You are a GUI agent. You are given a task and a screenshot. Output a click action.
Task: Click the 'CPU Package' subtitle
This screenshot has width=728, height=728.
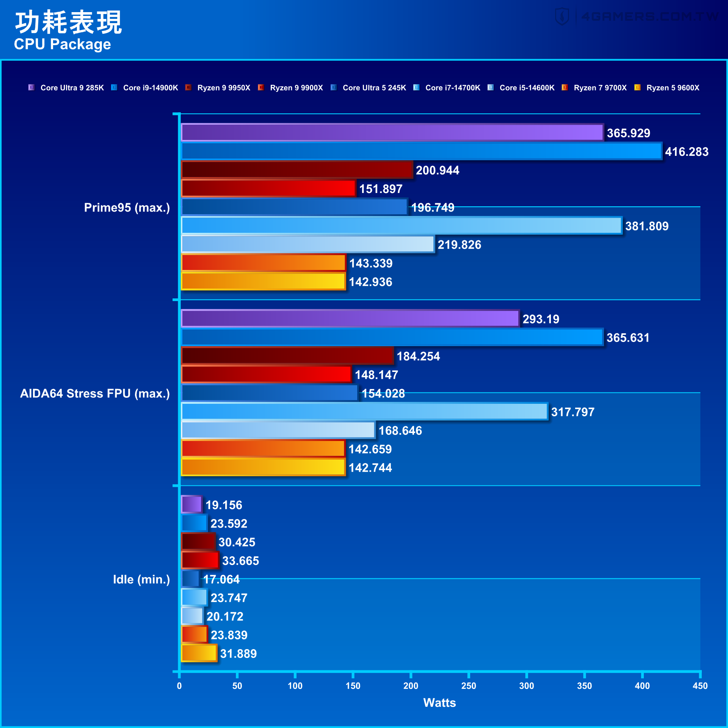coord(63,44)
